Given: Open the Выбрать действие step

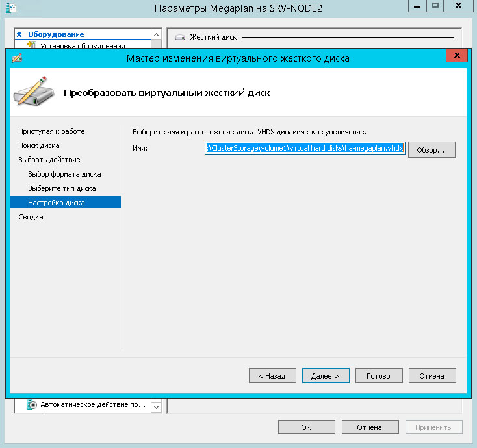Looking at the screenshot, I should click(x=49, y=160).
